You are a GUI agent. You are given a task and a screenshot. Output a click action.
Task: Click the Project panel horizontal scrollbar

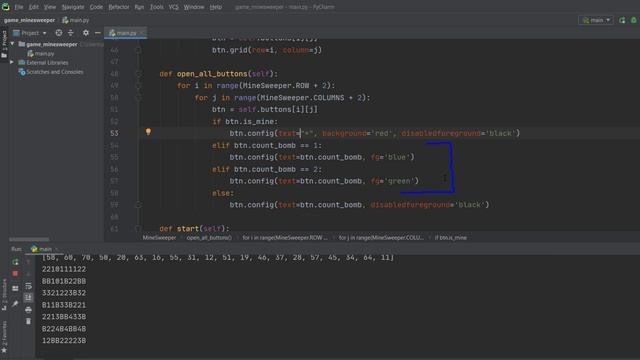coord(29,240)
